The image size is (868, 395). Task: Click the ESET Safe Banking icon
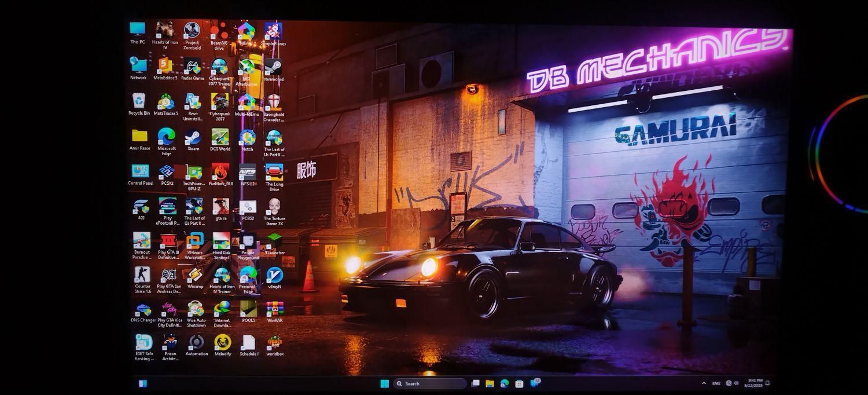point(144,348)
